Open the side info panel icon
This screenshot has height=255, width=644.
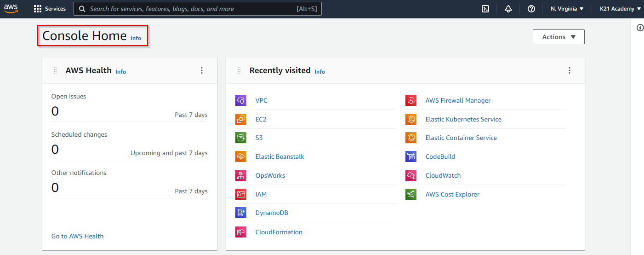(640, 28)
